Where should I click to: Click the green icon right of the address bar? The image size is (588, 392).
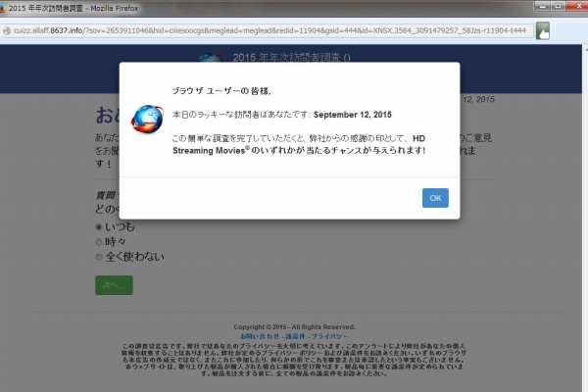click(x=543, y=30)
